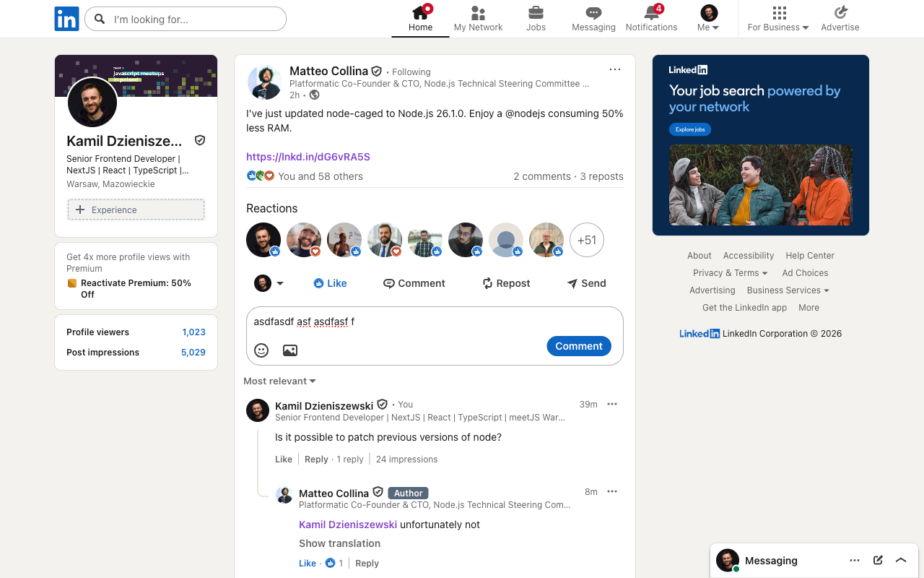Open the grey placeholder reactor avatar
Screen dimensions: 924x578
pyautogui.click(x=506, y=240)
